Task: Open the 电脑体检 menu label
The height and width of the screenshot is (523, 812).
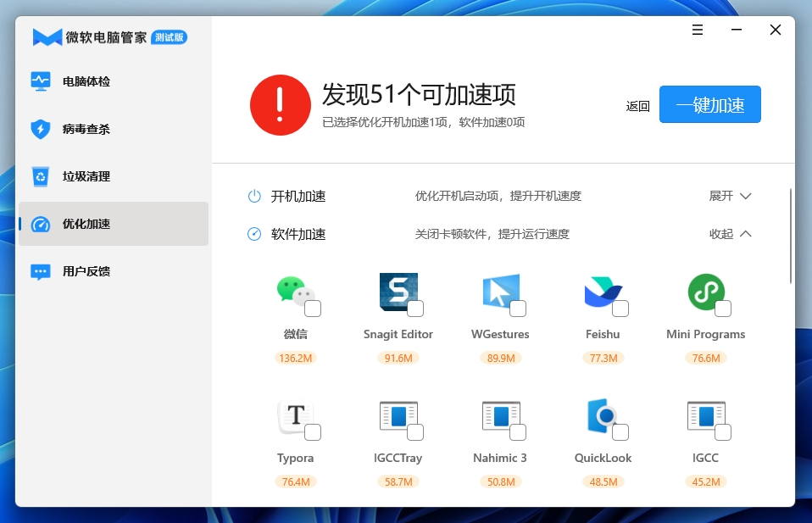Action: [86, 82]
